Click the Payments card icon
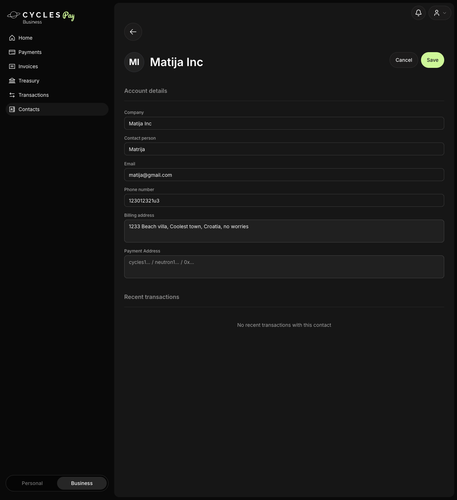Screen dimensions: 457x500 (12, 52)
